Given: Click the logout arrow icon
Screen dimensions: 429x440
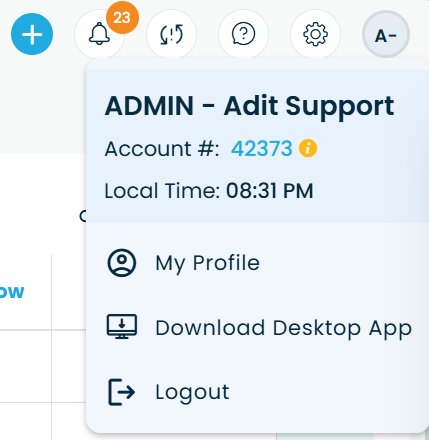Looking at the screenshot, I should [122, 392].
